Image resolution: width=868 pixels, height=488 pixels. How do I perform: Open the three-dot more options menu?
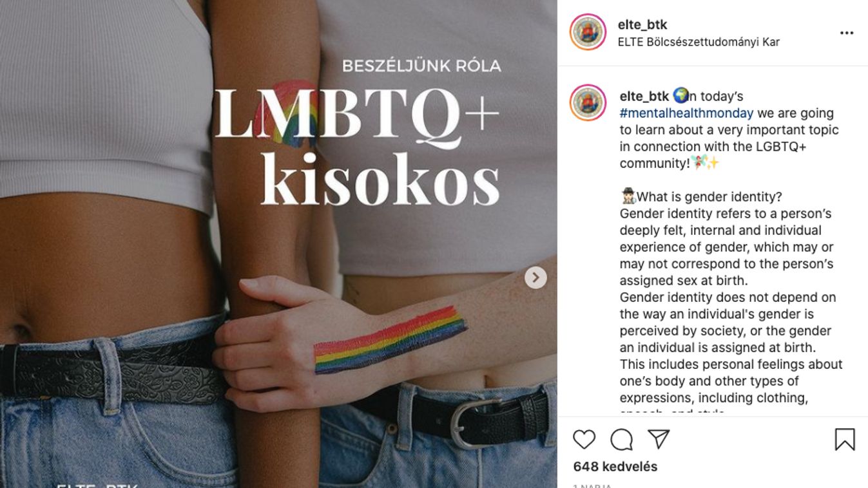(x=846, y=33)
